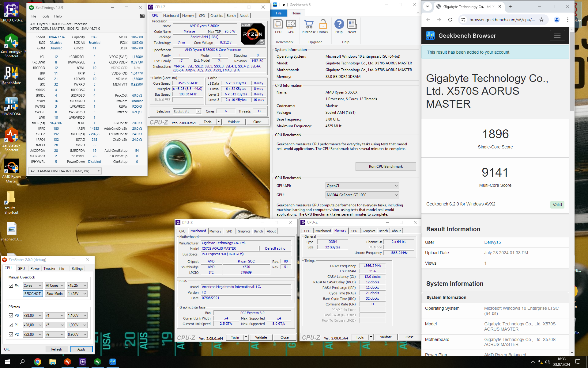Click ZenTimings screenshot camera icon

(x=142, y=16)
